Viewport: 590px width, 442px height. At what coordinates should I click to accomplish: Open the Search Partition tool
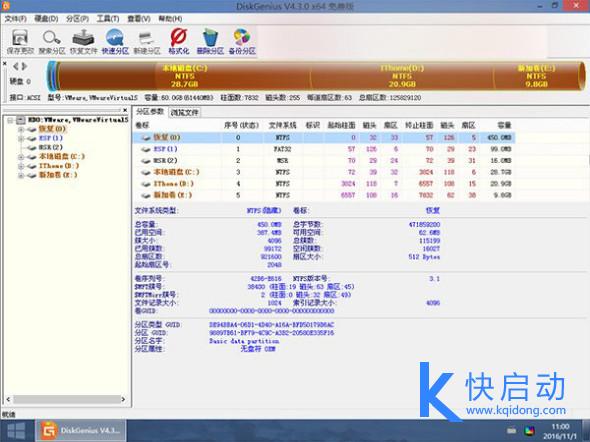[x=52, y=42]
